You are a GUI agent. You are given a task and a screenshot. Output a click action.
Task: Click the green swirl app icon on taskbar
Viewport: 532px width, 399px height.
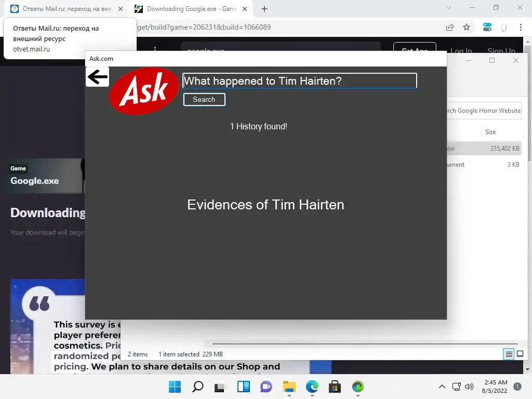pos(358,387)
